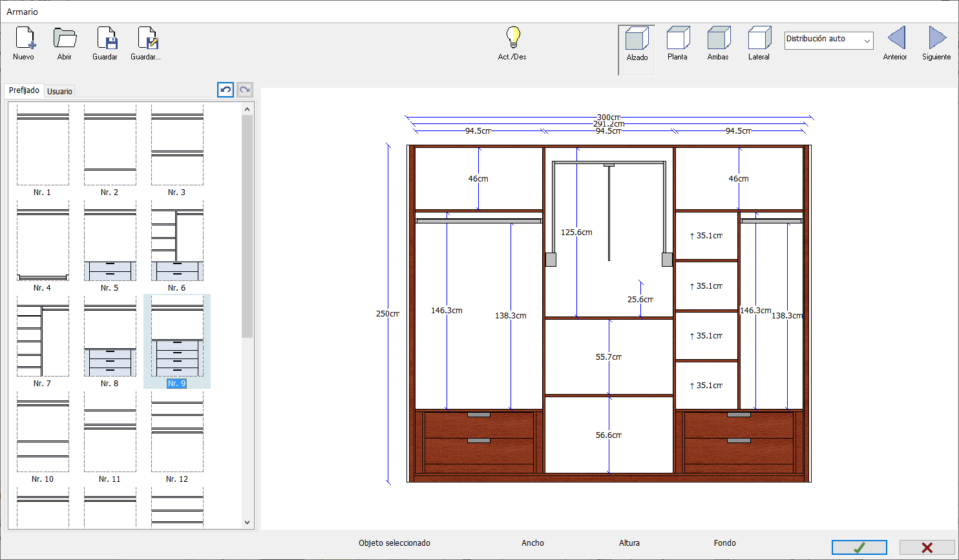
Task: Click the right module 46cm label
Action: click(x=739, y=179)
